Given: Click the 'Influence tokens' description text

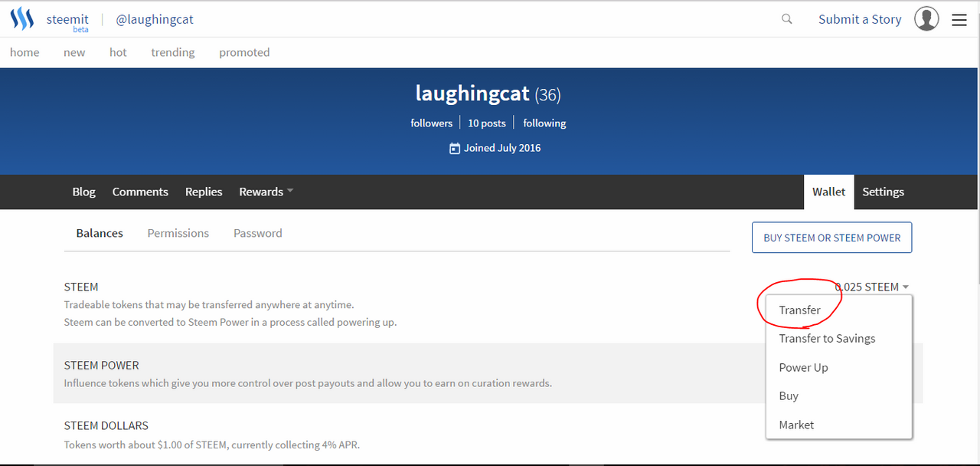Looking at the screenshot, I should pos(308,383).
